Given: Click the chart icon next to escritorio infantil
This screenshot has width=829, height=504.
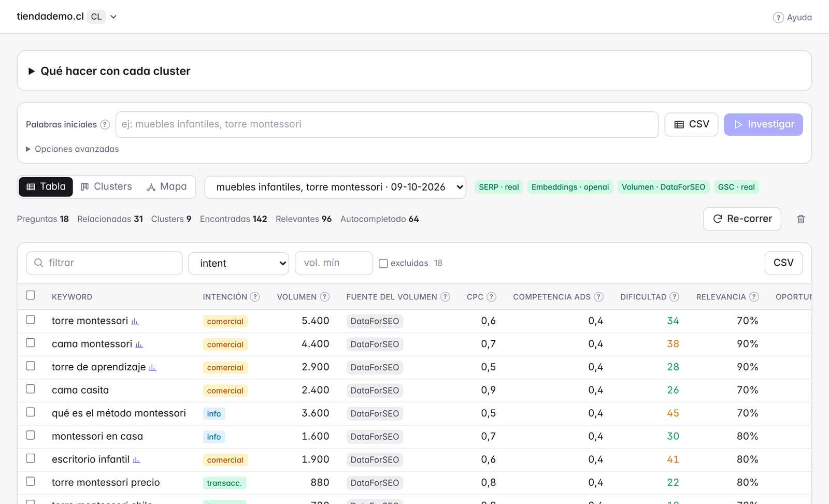Looking at the screenshot, I should 137,460.
